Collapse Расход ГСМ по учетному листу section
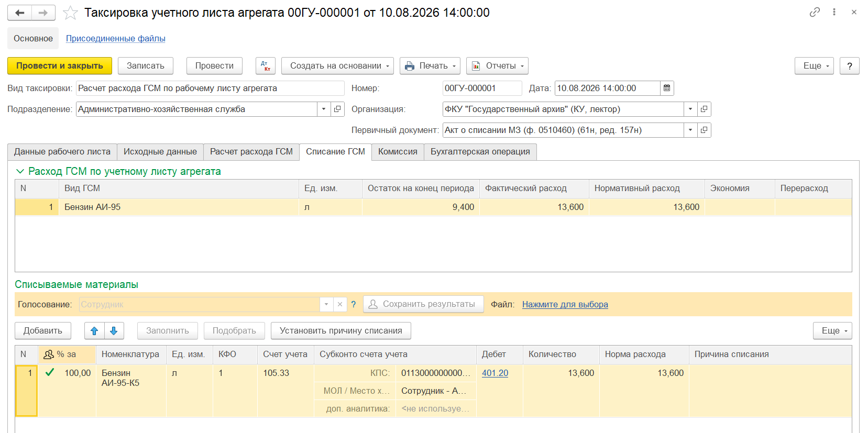The width and height of the screenshot is (868, 433). coord(20,172)
